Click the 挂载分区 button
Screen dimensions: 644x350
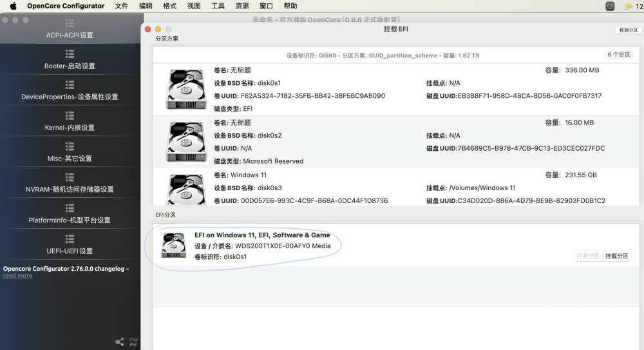click(x=616, y=256)
